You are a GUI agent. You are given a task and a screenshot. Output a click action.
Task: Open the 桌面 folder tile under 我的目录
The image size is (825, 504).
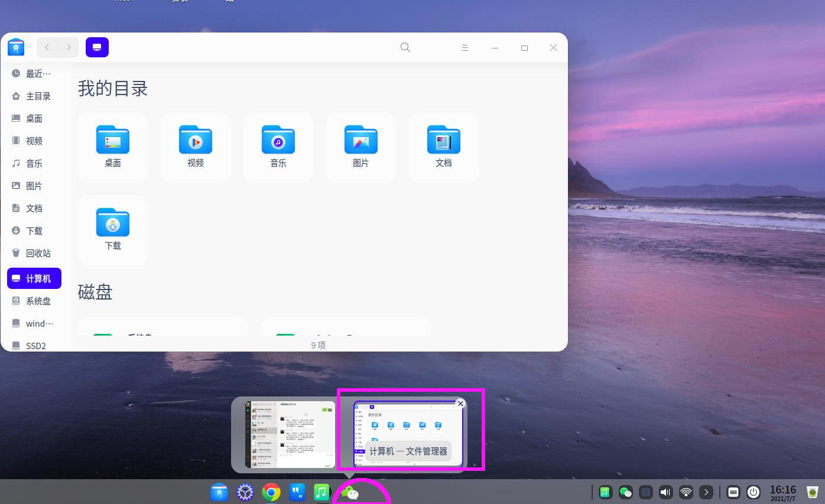113,147
